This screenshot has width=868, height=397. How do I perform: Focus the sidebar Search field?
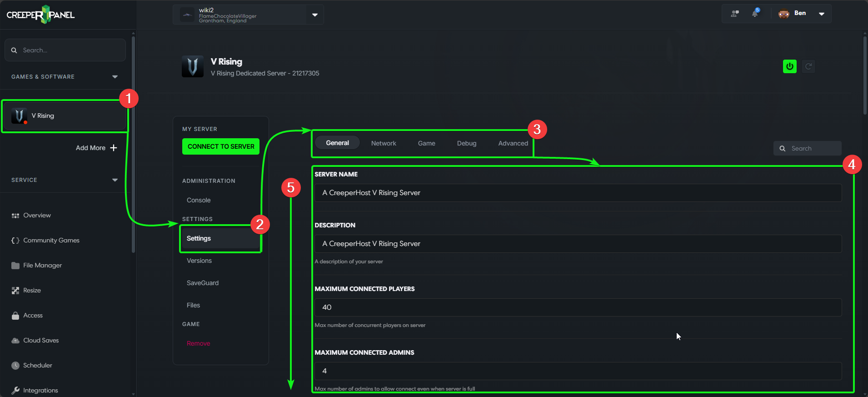pyautogui.click(x=65, y=50)
